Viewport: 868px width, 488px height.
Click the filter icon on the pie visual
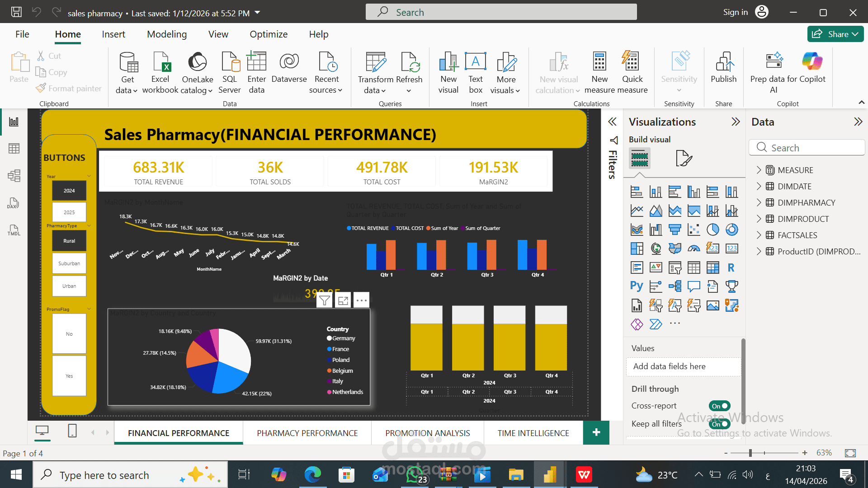click(325, 300)
